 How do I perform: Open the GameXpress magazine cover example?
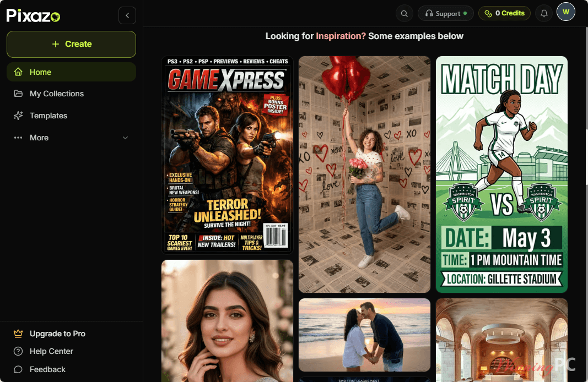[x=227, y=155]
